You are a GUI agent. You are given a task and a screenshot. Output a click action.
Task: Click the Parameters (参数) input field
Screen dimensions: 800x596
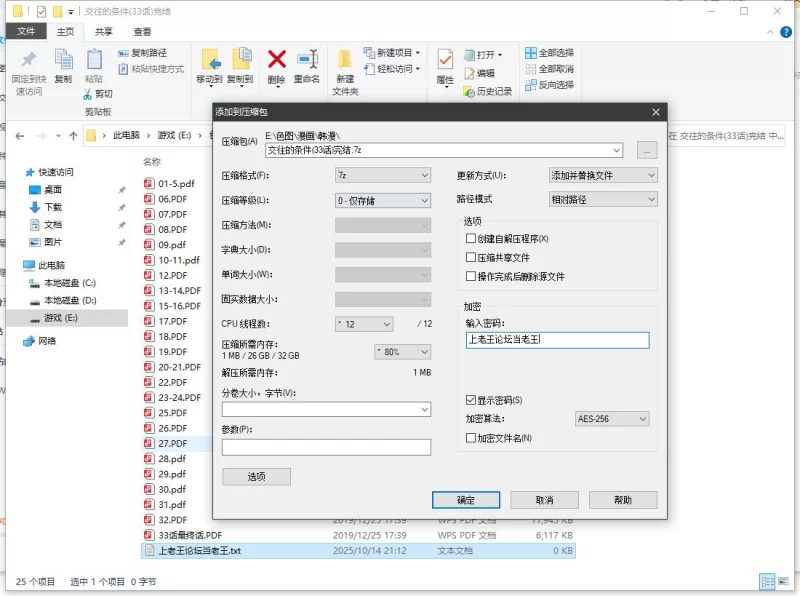point(326,448)
